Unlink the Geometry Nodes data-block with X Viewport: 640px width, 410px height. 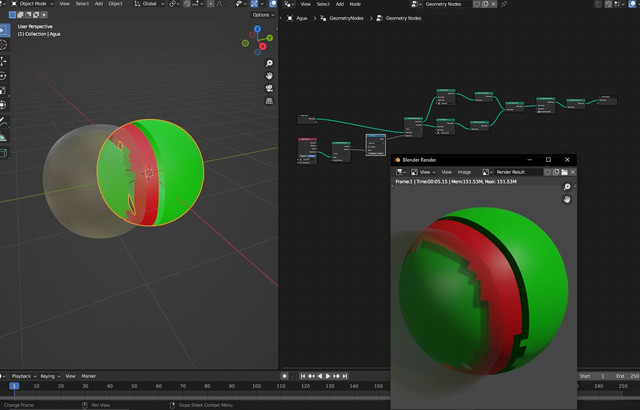pos(493,4)
